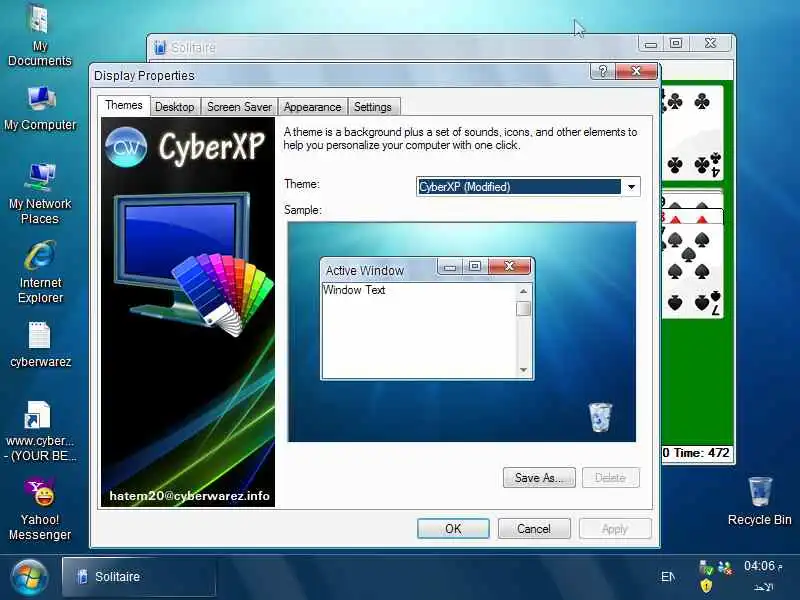
Task: Click the yellow security shield tray icon
Action: coord(706,585)
